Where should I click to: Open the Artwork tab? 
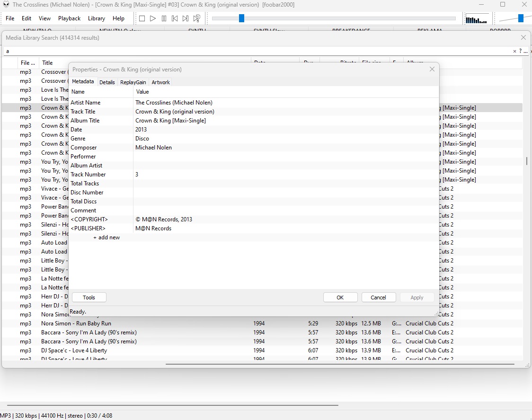(160, 82)
